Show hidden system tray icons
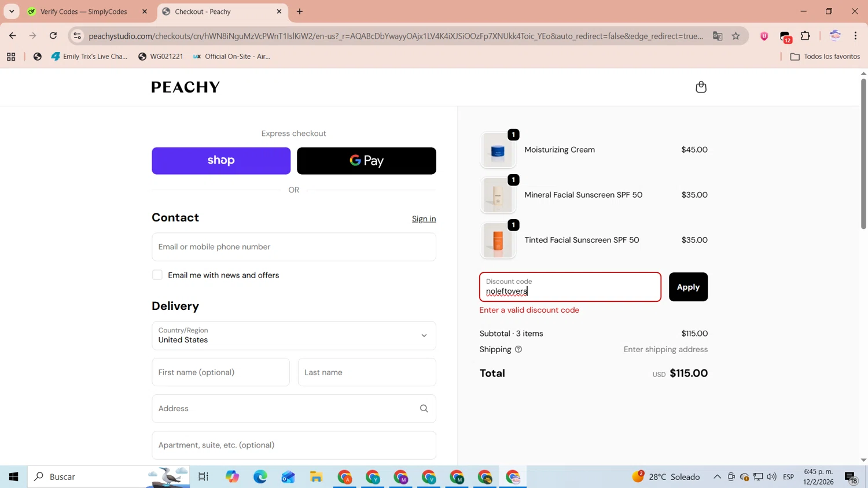 (x=717, y=477)
